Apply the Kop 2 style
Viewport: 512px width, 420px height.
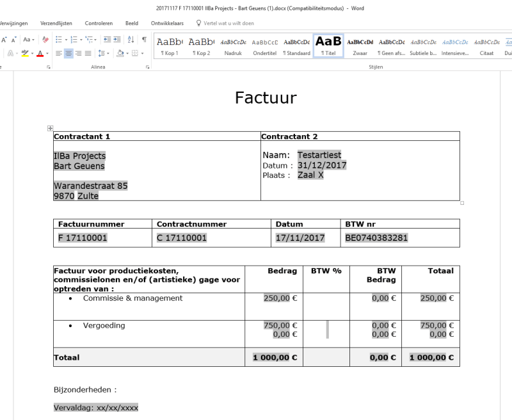pyautogui.click(x=201, y=46)
